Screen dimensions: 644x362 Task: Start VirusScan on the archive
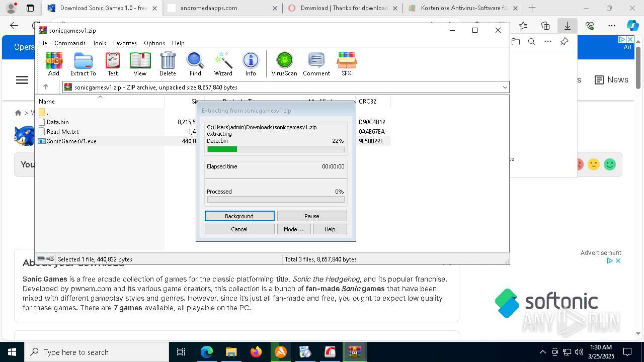point(284,64)
